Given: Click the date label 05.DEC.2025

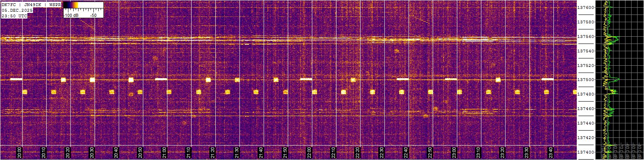Looking at the screenshot, I should (x=17, y=10).
